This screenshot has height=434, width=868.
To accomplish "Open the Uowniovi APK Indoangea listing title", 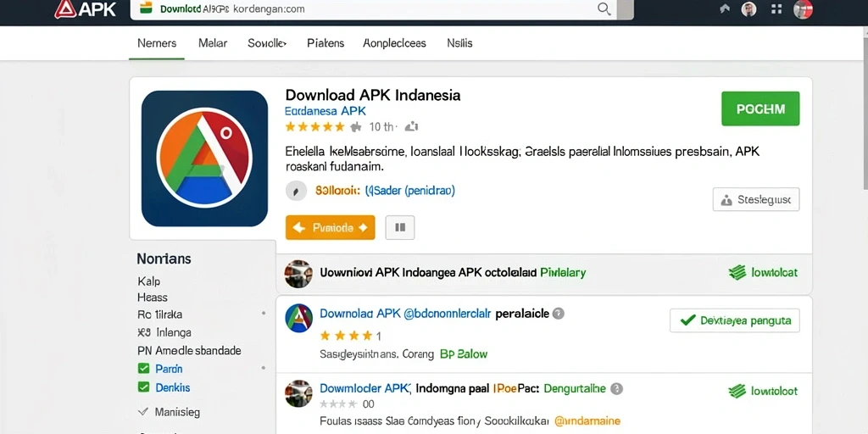I will pyautogui.click(x=428, y=272).
